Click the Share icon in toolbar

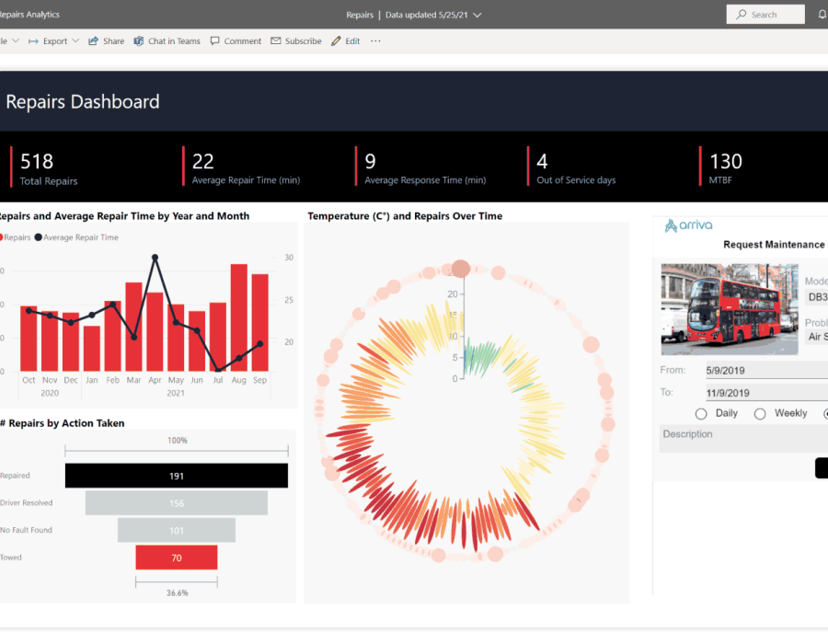click(x=94, y=41)
